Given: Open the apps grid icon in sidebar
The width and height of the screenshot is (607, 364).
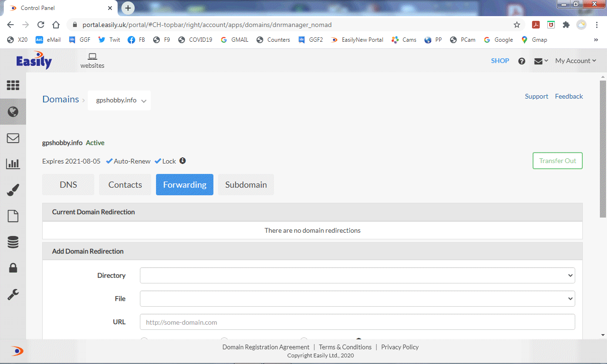Looking at the screenshot, I should 13,85.
